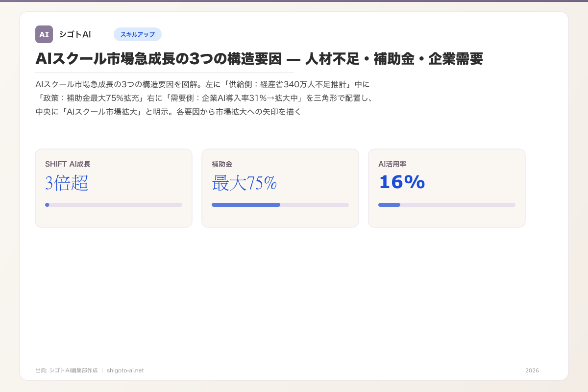Click the 2026 year label
588x392 pixels.
(x=532, y=370)
